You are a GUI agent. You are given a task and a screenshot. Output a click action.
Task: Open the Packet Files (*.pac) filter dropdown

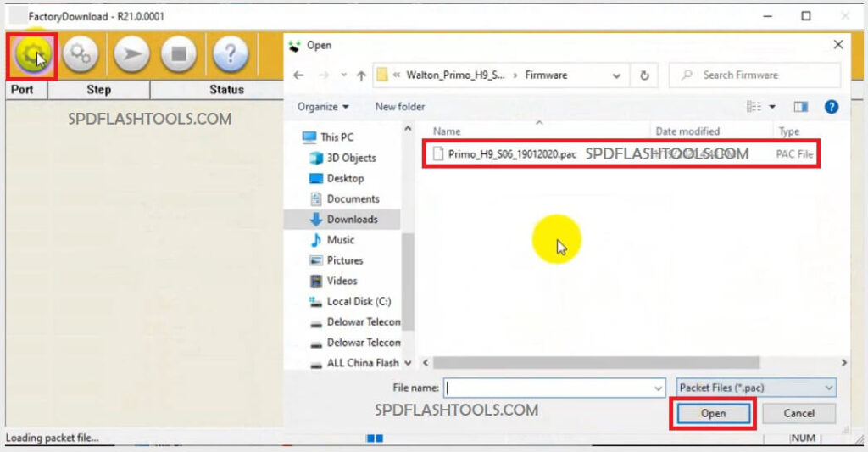[756, 388]
